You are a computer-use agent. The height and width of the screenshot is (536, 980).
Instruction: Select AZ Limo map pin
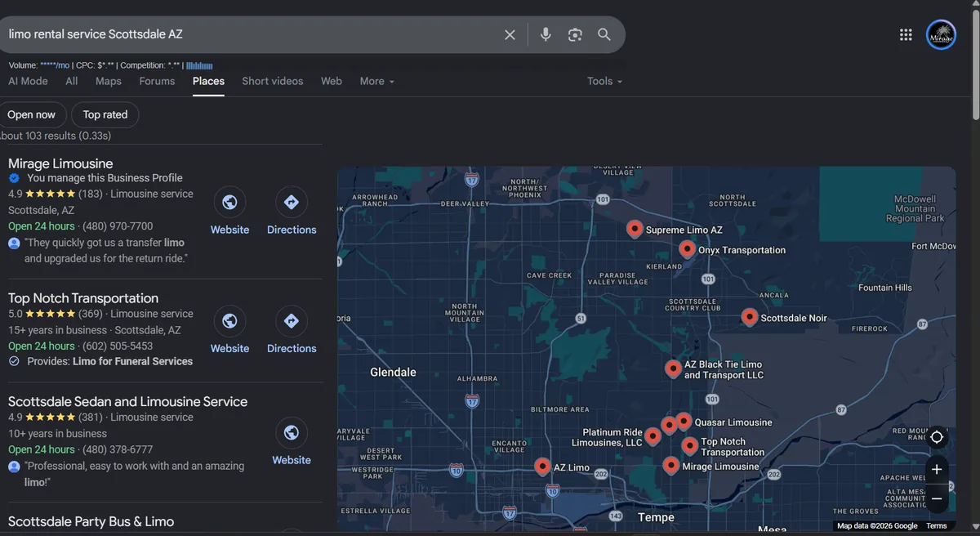click(x=542, y=466)
